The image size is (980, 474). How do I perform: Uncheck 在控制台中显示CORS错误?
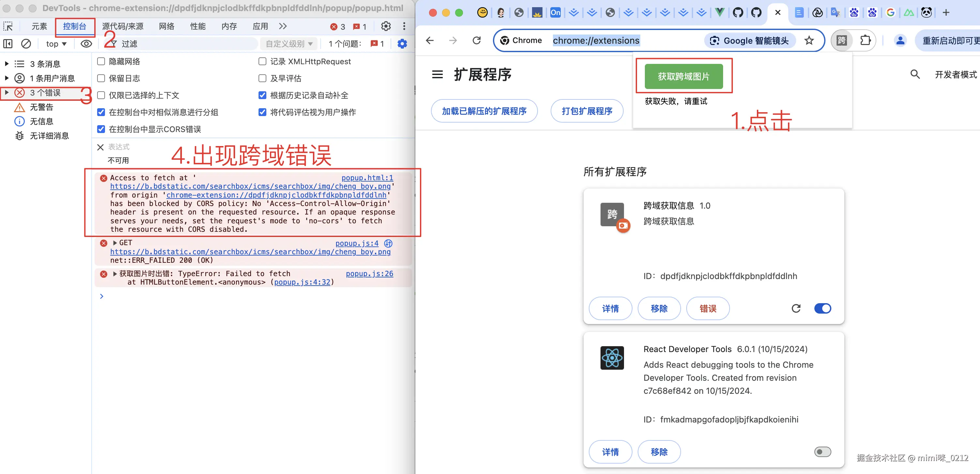[x=101, y=129]
